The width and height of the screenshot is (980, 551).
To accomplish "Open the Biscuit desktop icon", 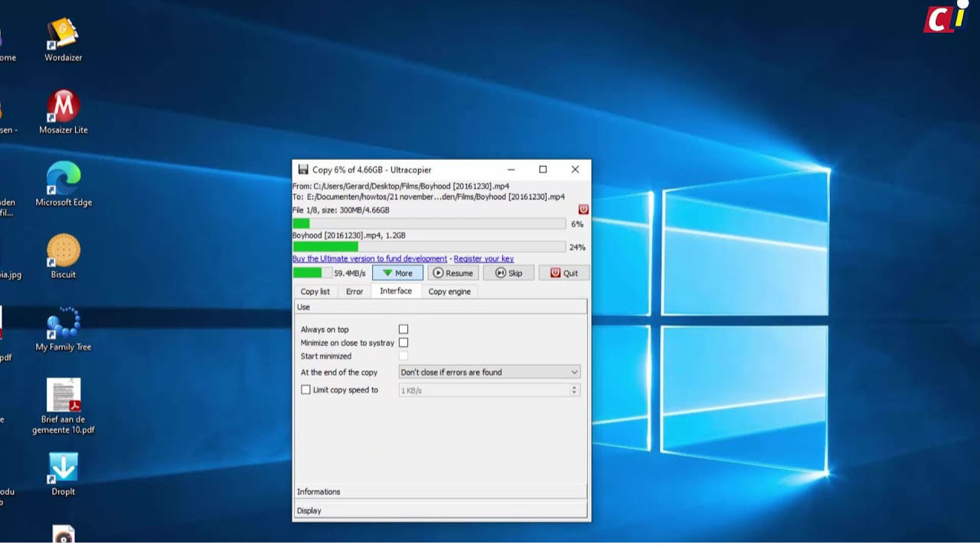I will (x=63, y=252).
